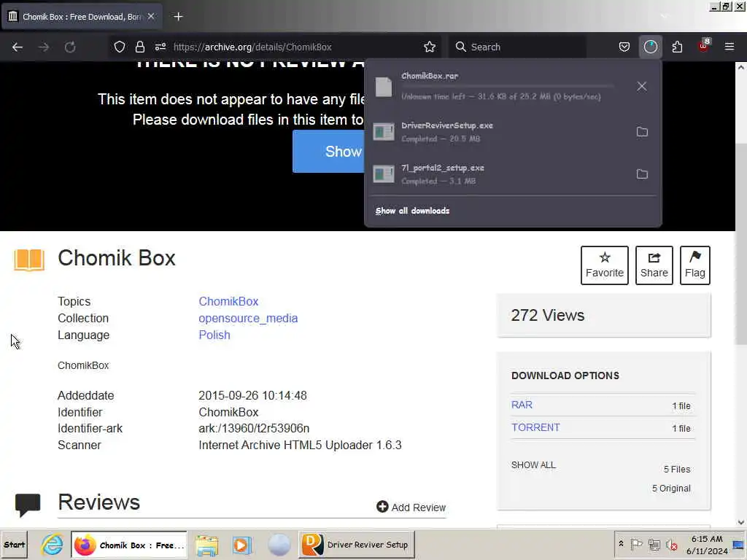Click the Addeddate value 2015-09-26 10:14:48
747x560 pixels.
pos(252,395)
